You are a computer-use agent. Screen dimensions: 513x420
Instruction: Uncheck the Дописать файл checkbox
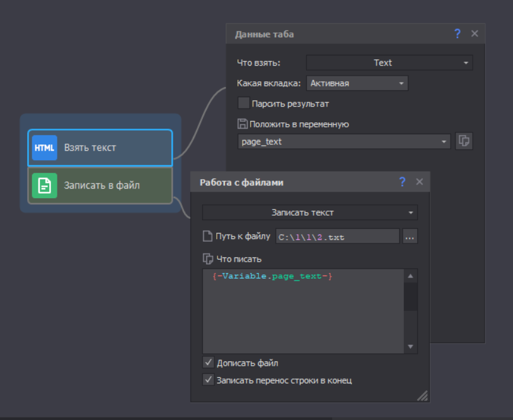pyautogui.click(x=209, y=363)
